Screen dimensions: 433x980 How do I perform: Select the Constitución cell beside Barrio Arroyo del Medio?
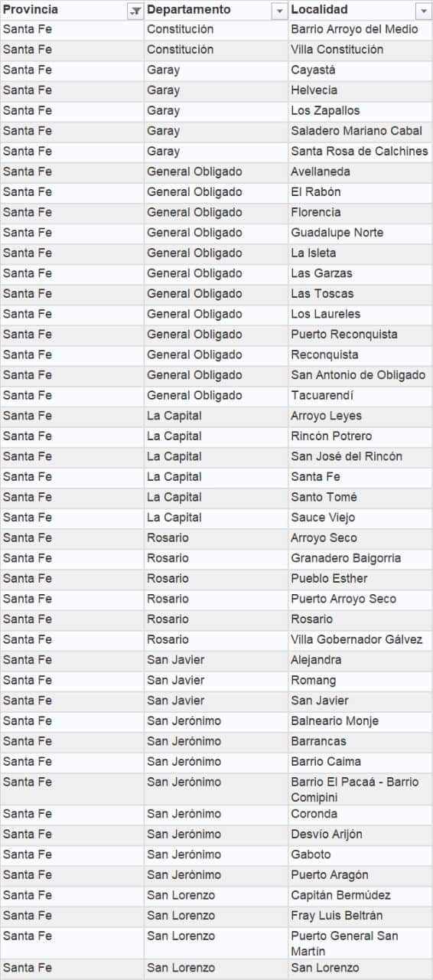(x=216, y=30)
